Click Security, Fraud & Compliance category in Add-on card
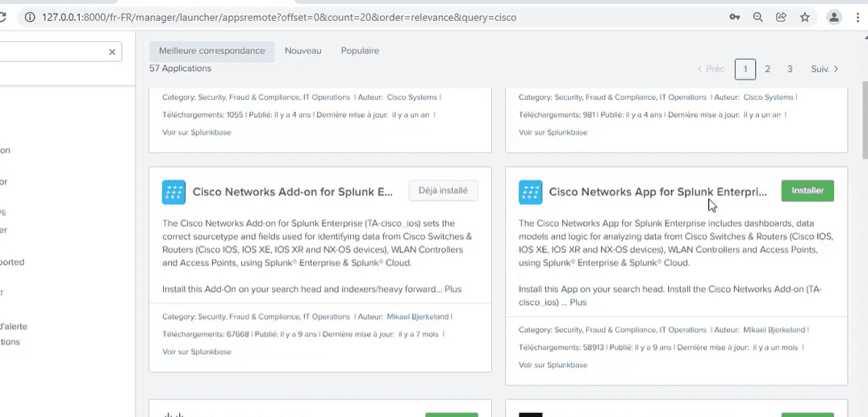The width and height of the screenshot is (868, 417). (x=249, y=317)
